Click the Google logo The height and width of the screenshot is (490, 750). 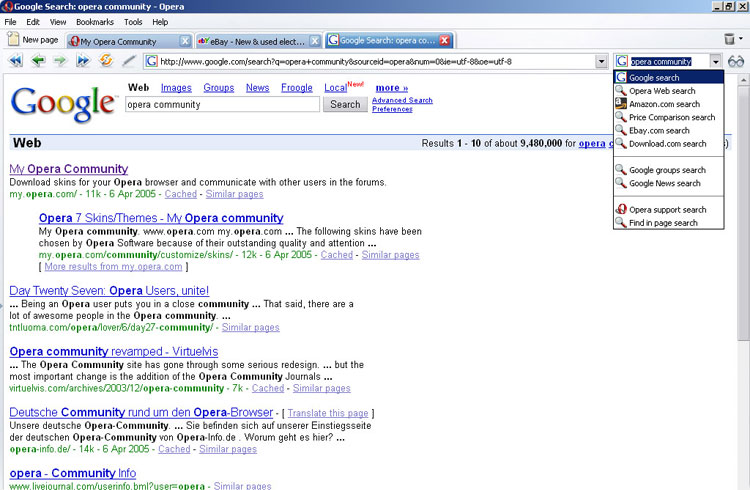click(64, 104)
